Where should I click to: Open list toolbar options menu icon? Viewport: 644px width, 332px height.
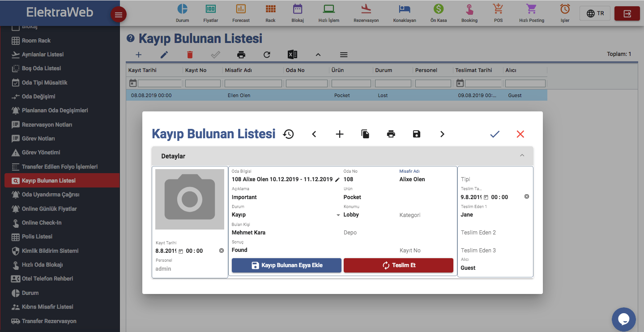(344, 55)
